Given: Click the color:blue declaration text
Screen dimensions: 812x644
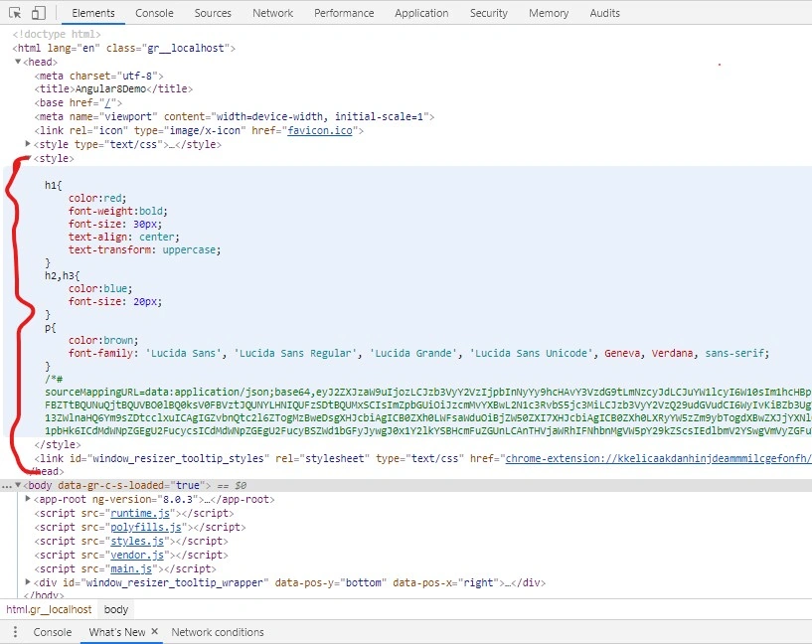Looking at the screenshot, I should 100,288.
